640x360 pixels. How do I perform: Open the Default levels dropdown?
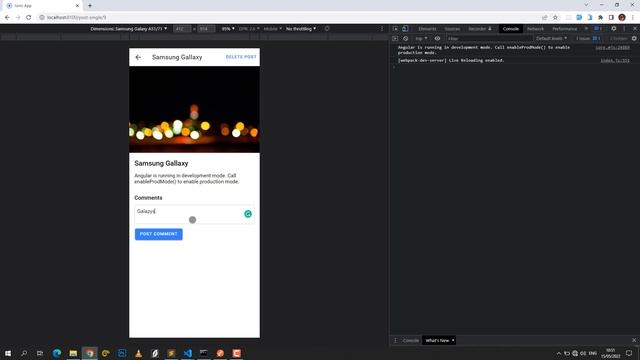[x=551, y=38]
